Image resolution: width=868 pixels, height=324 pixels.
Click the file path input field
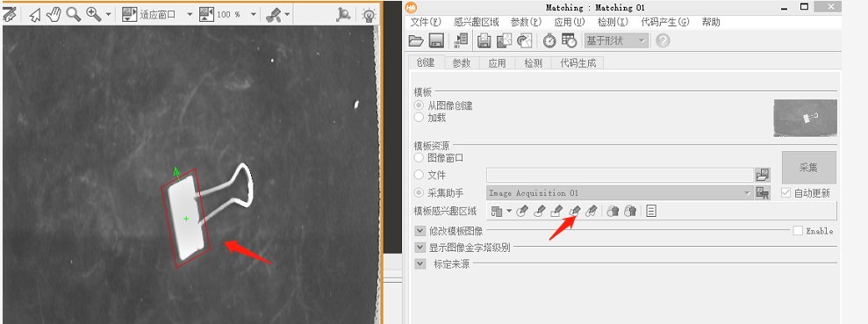click(620, 175)
